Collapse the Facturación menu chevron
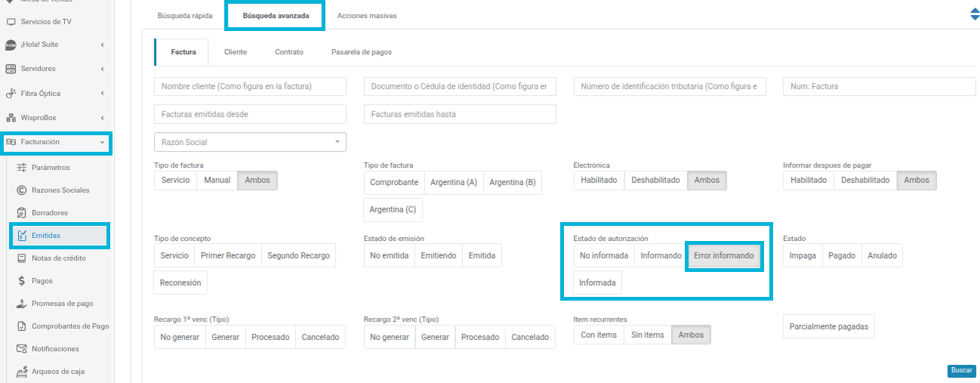The width and height of the screenshot is (980, 383). pyautogui.click(x=102, y=142)
